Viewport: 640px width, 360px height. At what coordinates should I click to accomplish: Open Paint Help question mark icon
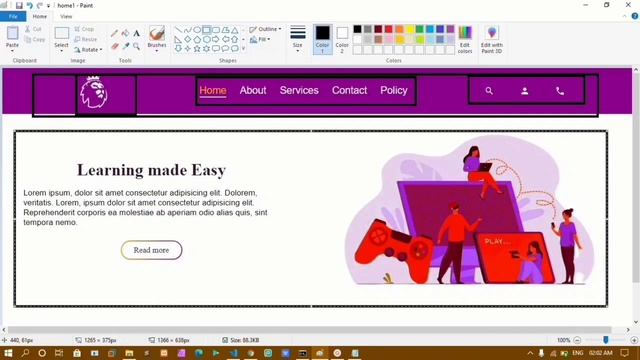coord(635,16)
